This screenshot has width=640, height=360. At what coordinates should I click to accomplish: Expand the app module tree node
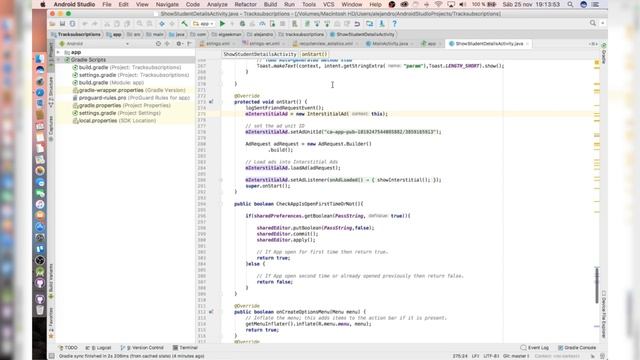coord(58,52)
